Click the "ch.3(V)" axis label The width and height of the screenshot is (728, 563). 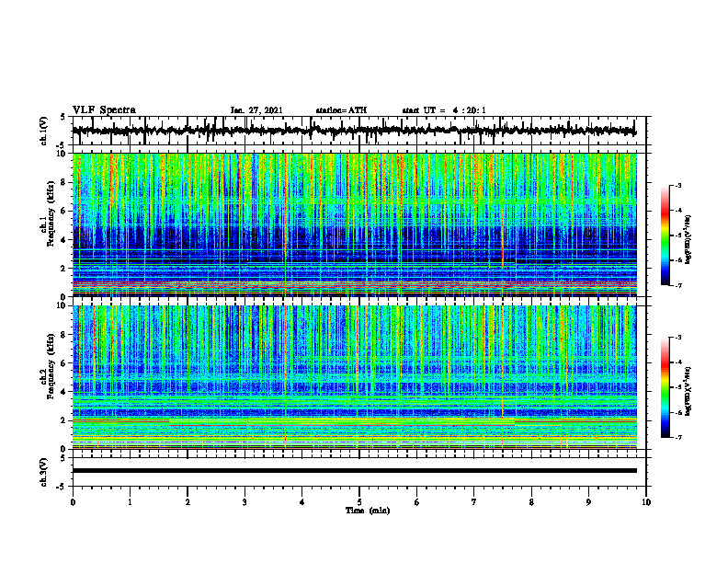tap(44, 472)
